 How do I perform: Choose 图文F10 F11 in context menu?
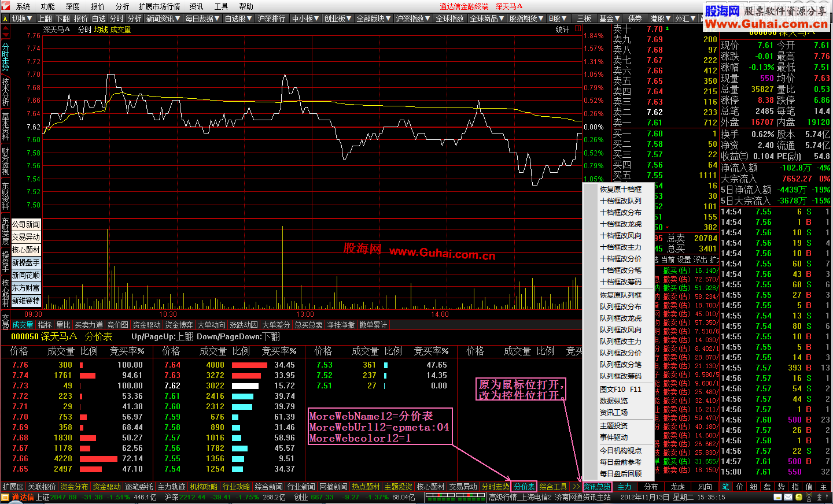(x=621, y=390)
